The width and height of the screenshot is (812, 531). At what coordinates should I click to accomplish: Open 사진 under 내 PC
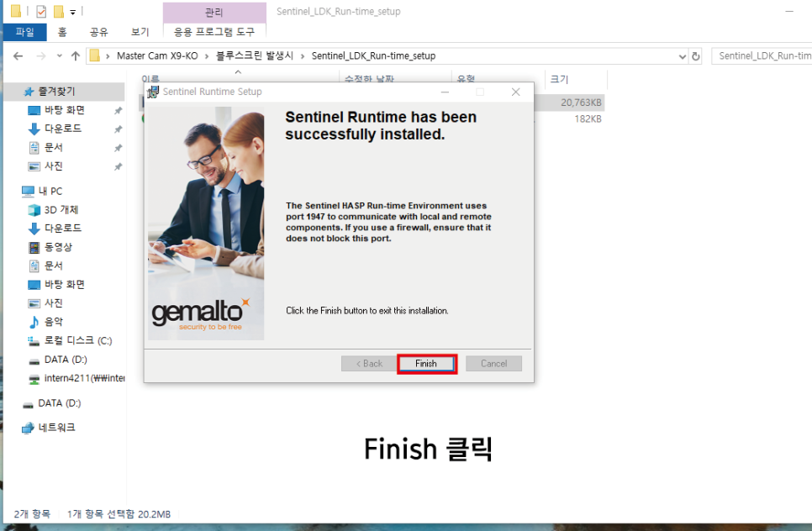(54, 302)
